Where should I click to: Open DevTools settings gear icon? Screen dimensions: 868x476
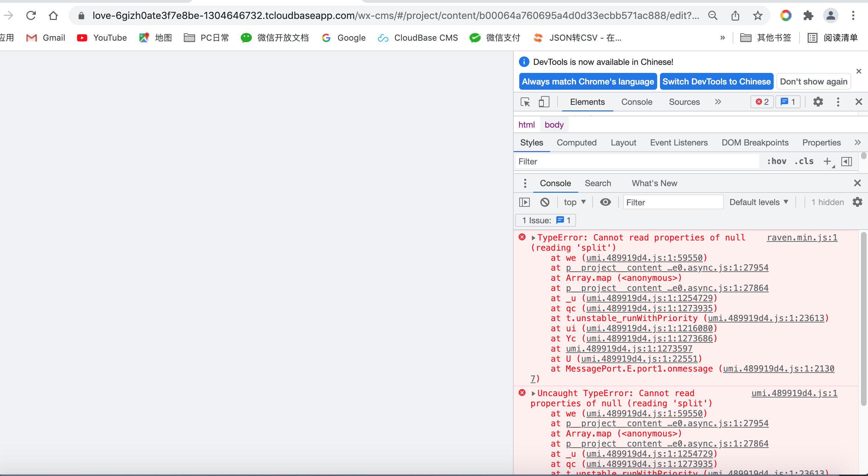(818, 102)
